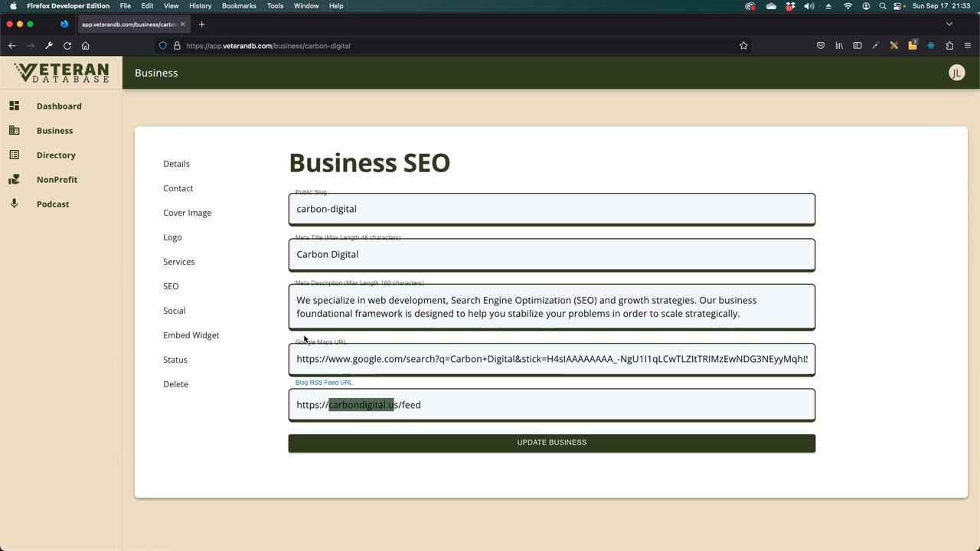Open the Podcast sidebar section

pos(53,204)
